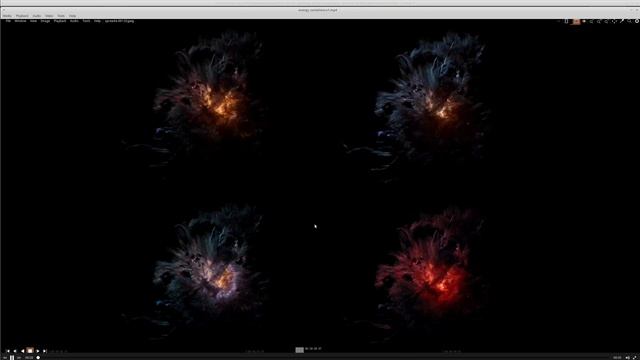The image size is (640, 360).
Task: Toggle fullscreen using the bottom-right corner icon
Action: (635, 358)
